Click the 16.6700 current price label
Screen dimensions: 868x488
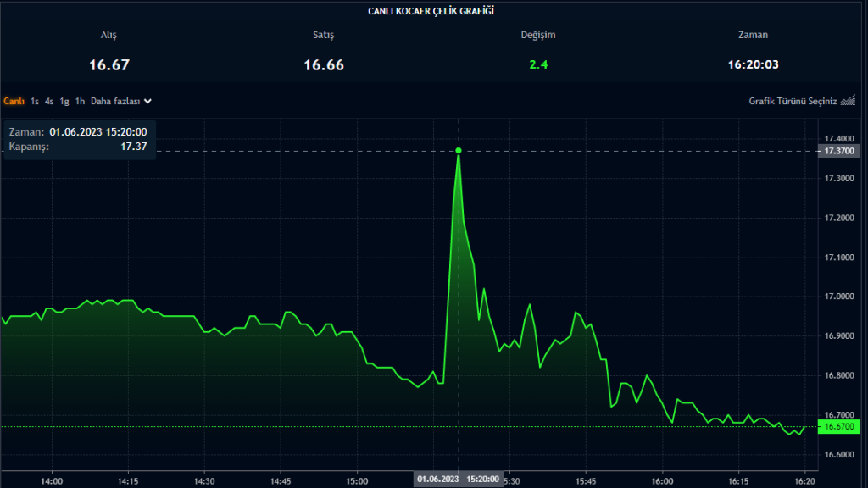838,427
